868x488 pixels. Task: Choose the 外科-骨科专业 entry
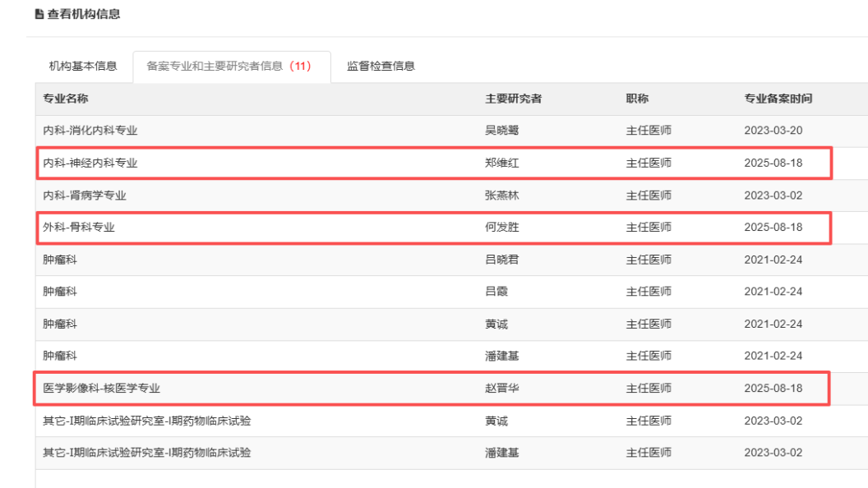coord(79,228)
